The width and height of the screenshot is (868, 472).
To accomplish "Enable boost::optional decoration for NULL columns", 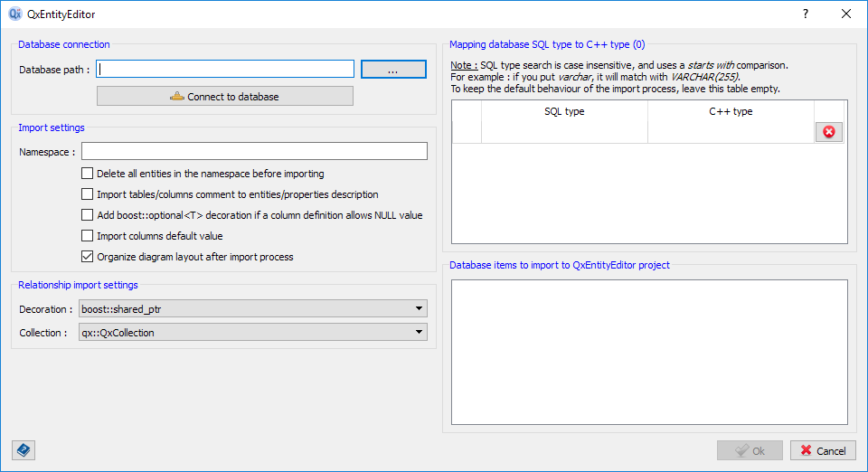I will pyautogui.click(x=88, y=215).
